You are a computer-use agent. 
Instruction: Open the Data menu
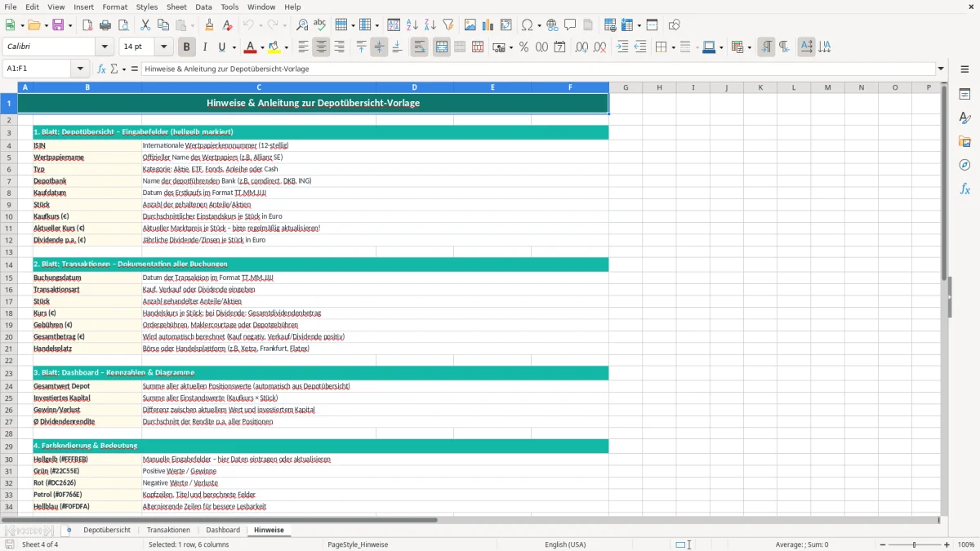click(203, 7)
